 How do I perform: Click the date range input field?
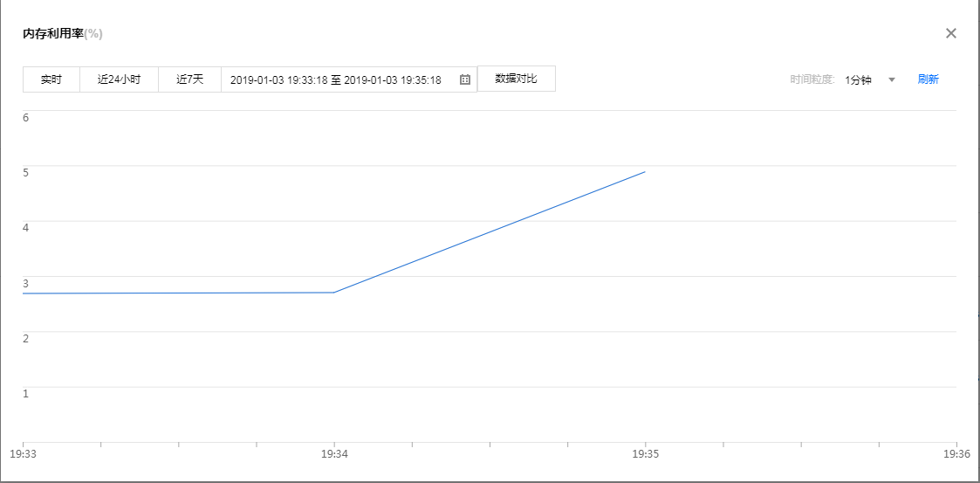click(336, 79)
